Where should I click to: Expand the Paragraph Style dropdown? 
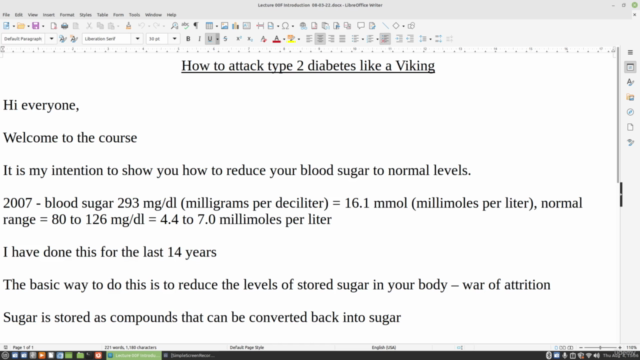[51, 39]
